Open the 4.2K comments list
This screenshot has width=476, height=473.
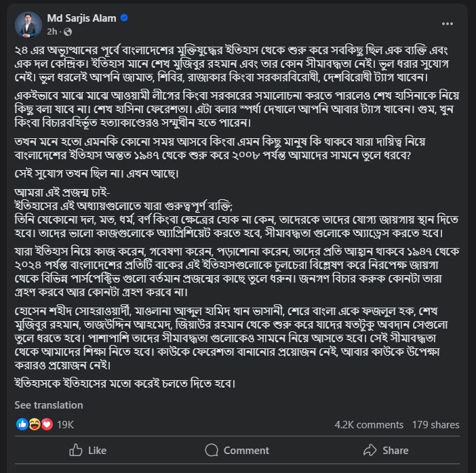click(x=369, y=425)
